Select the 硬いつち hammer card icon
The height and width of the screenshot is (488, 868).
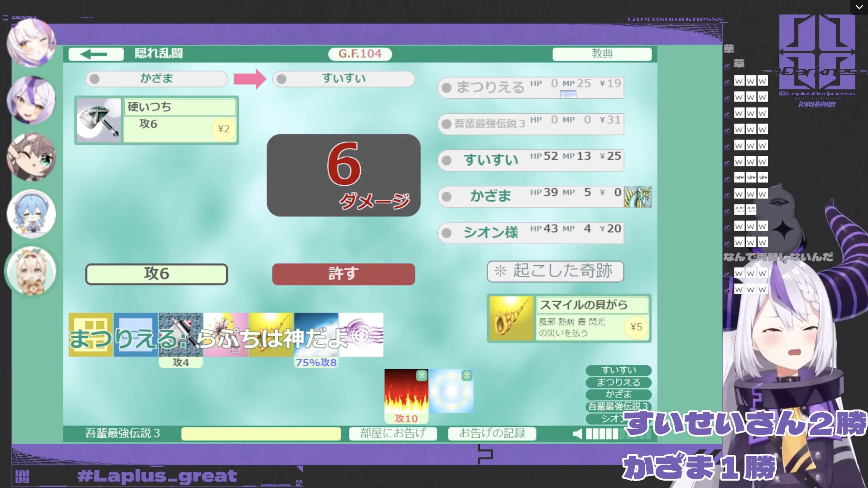coord(99,120)
